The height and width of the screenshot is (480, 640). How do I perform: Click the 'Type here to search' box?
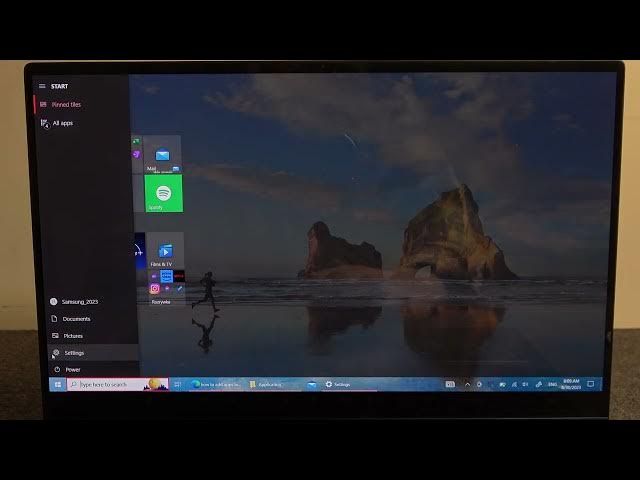click(110, 384)
